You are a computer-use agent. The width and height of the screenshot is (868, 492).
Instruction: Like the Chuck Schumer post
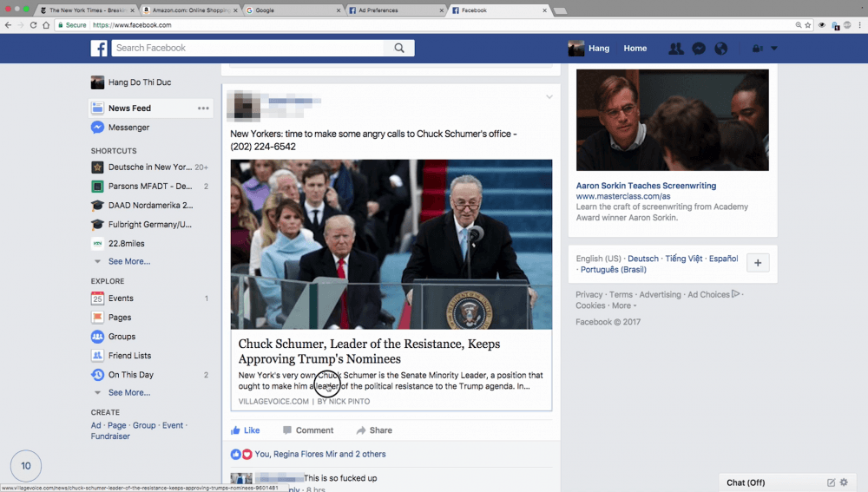tap(245, 430)
